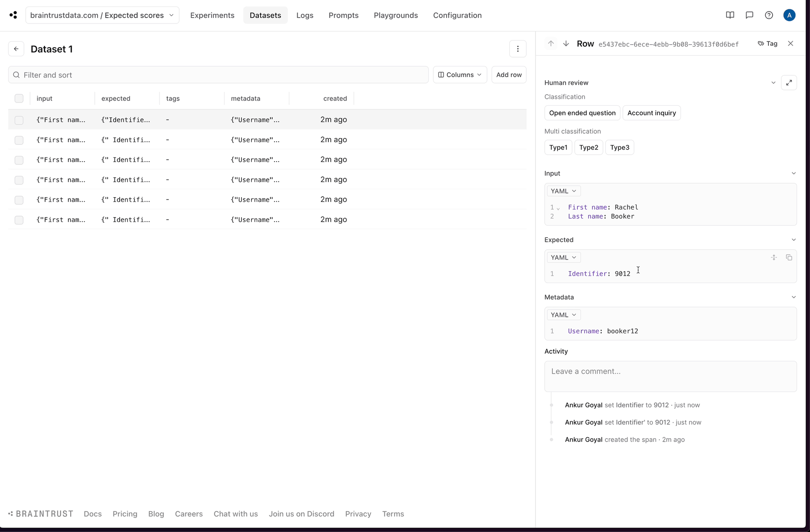
Task: Open the three-dot dataset options menu
Action: click(x=518, y=49)
